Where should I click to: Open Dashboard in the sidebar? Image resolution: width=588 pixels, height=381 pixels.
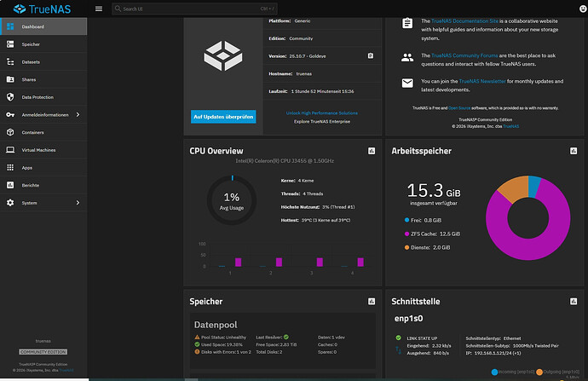(43, 26)
